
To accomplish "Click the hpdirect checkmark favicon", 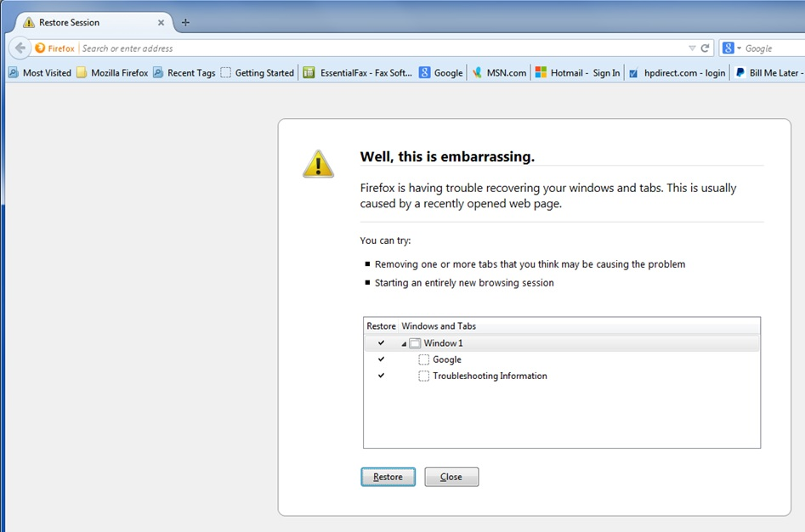I will (x=633, y=73).
